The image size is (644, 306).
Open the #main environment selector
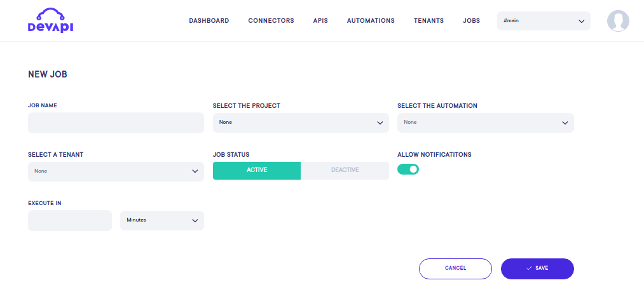coord(544,21)
